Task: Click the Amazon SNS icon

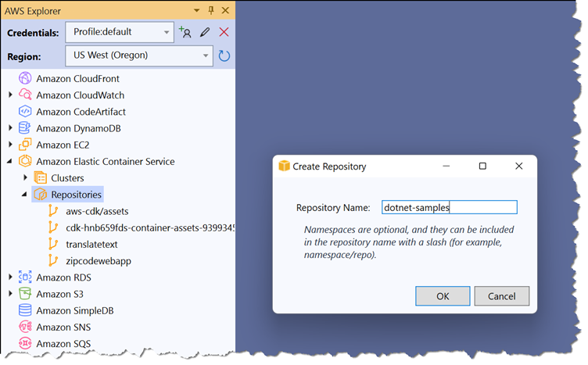Action: [x=25, y=327]
